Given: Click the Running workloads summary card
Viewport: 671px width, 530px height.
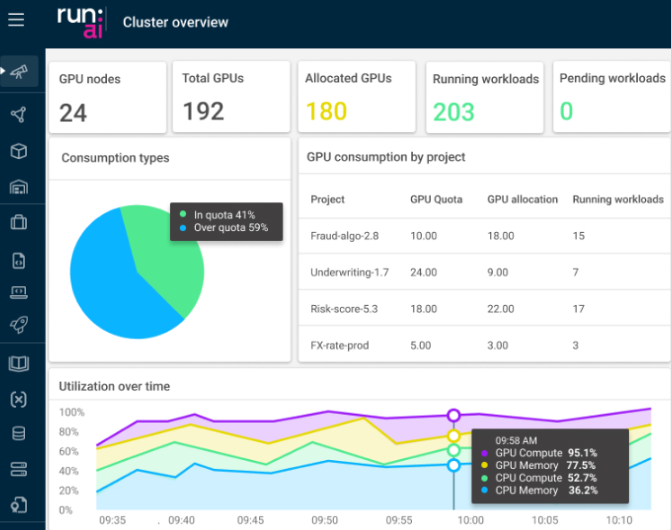Looking at the screenshot, I should (x=485, y=97).
